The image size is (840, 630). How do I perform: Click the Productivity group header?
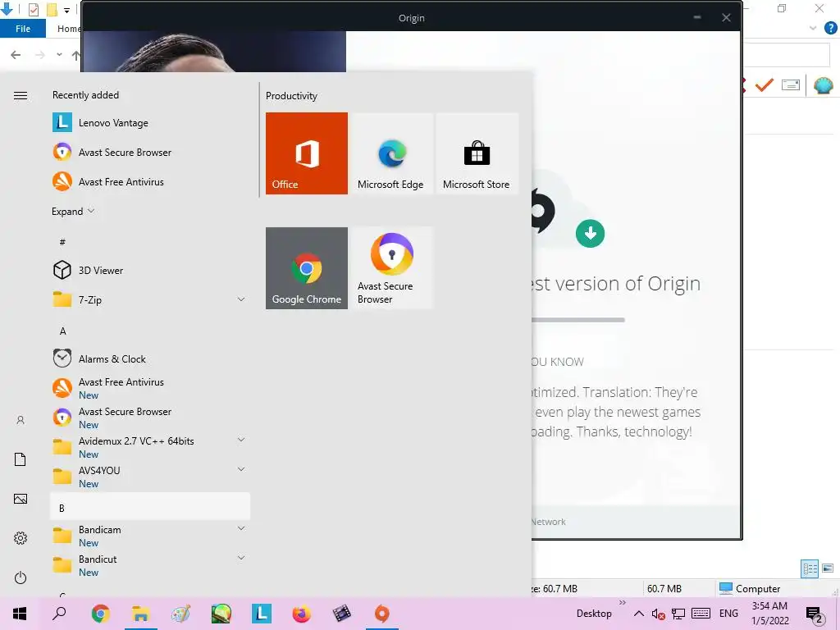click(291, 96)
